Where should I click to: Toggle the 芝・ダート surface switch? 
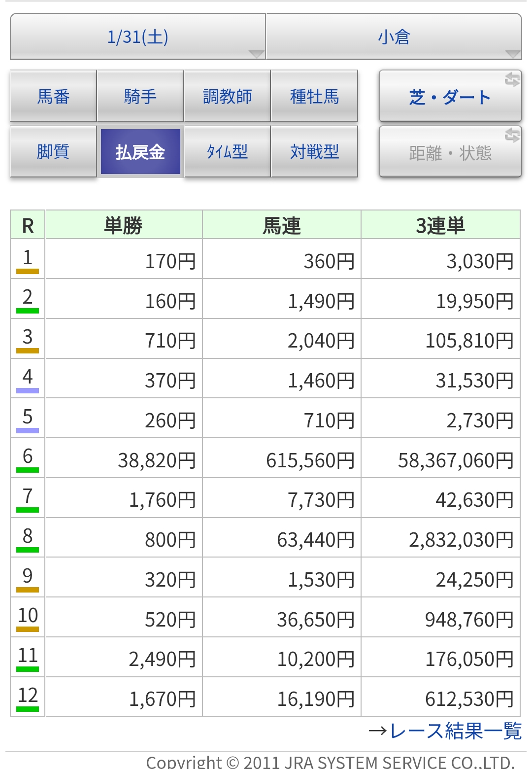point(450,97)
